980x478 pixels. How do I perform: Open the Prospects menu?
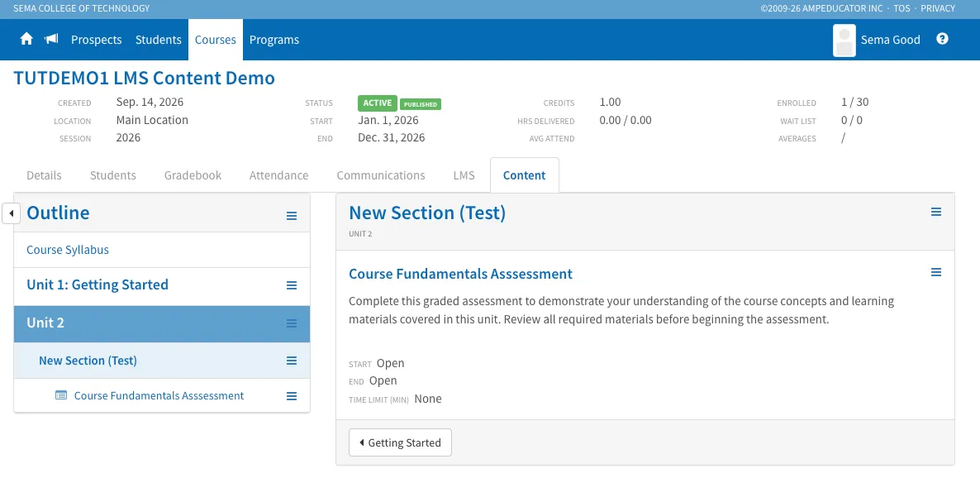point(96,40)
